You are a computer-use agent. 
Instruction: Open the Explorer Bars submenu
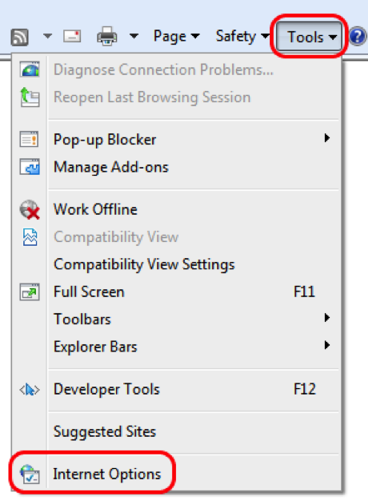click(x=194, y=347)
